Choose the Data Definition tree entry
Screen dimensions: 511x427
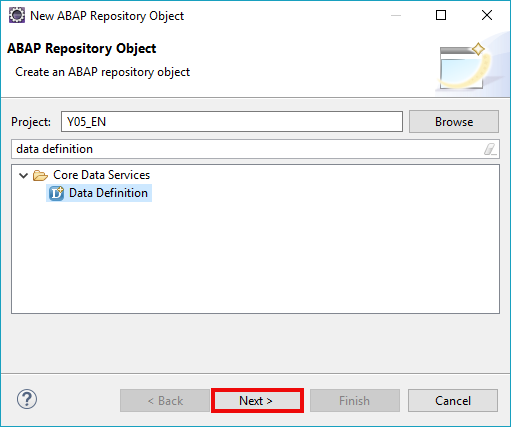(x=99, y=193)
